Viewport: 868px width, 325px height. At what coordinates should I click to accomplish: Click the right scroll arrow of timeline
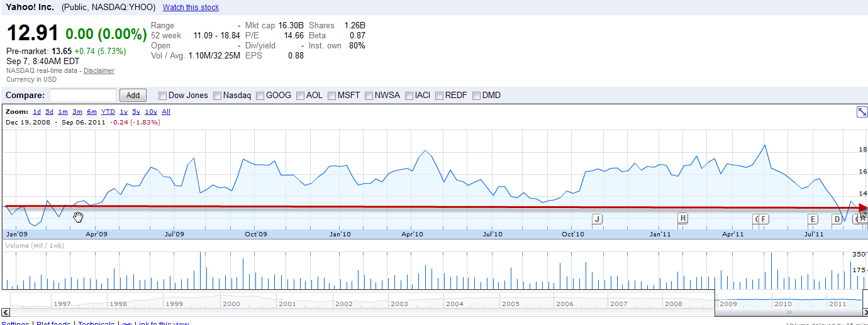coord(863,312)
